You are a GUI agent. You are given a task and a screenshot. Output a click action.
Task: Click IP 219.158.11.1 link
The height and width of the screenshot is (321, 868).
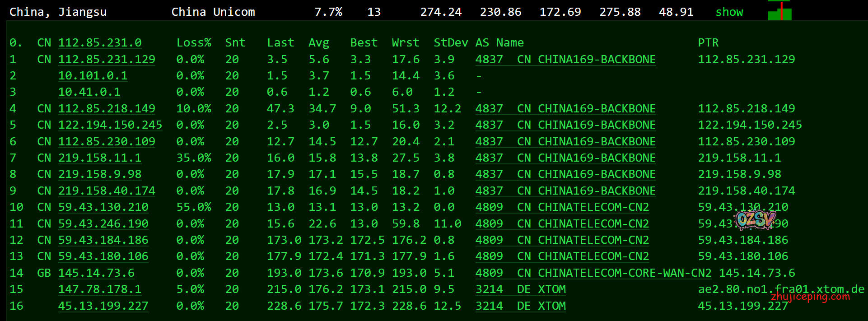pyautogui.click(x=100, y=158)
